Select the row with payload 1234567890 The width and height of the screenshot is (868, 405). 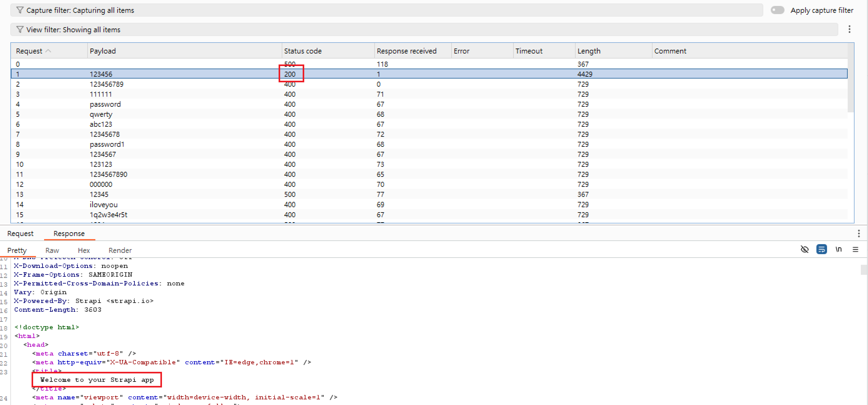point(429,174)
